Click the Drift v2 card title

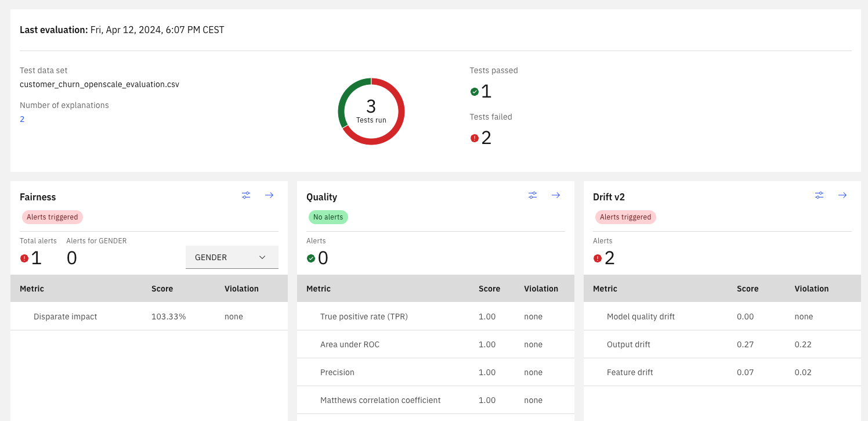click(x=609, y=197)
